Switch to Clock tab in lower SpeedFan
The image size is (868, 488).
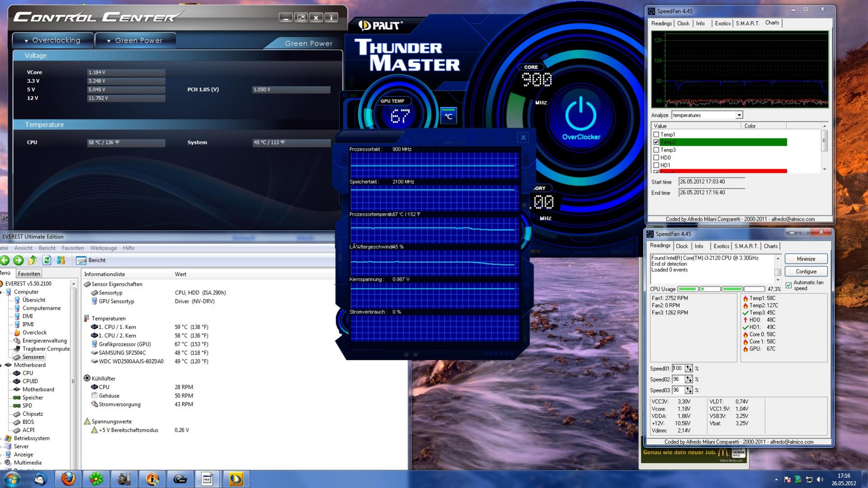(x=682, y=246)
